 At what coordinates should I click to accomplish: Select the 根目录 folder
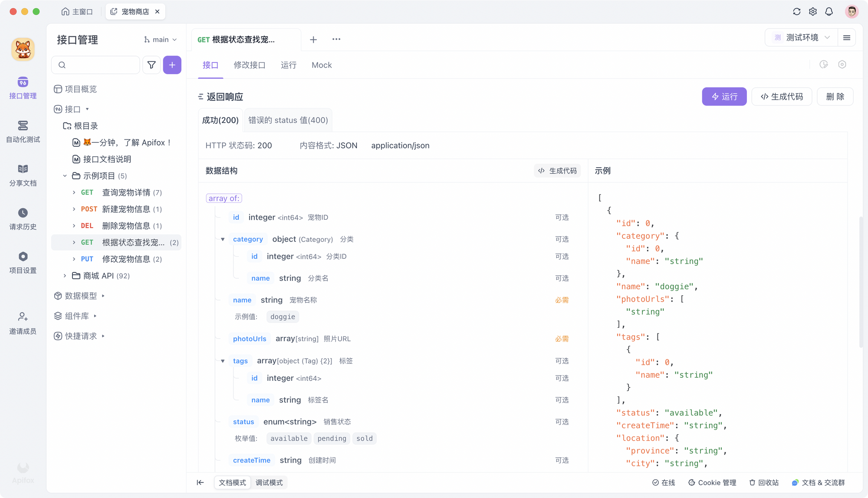(81, 126)
